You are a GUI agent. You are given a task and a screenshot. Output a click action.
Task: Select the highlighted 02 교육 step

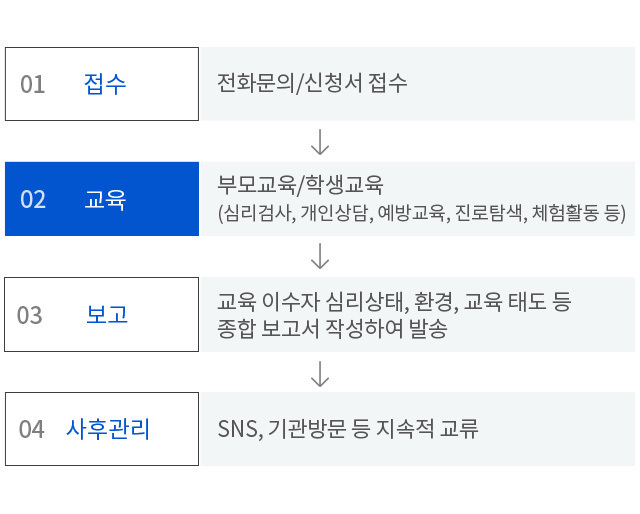102,199
